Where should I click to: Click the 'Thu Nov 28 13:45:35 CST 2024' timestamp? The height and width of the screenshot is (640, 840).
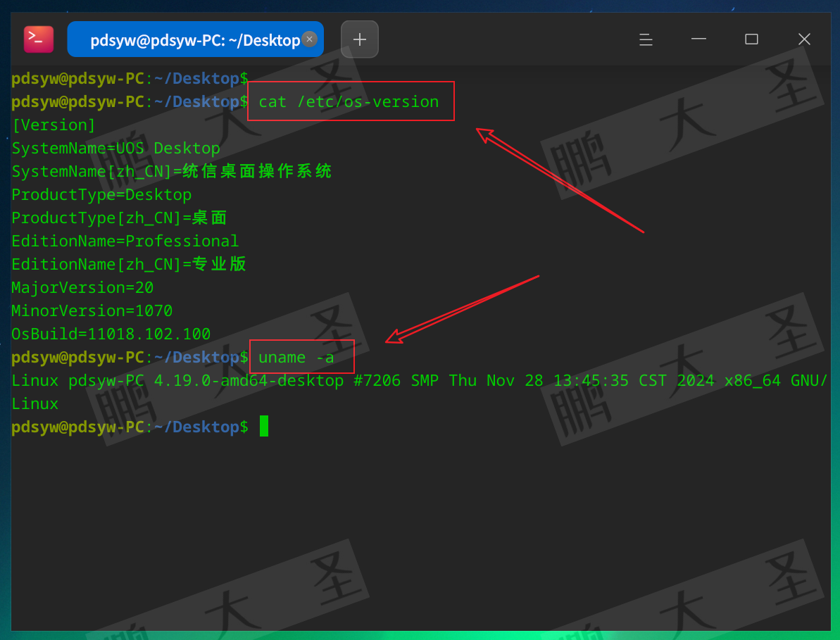point(582,380)
